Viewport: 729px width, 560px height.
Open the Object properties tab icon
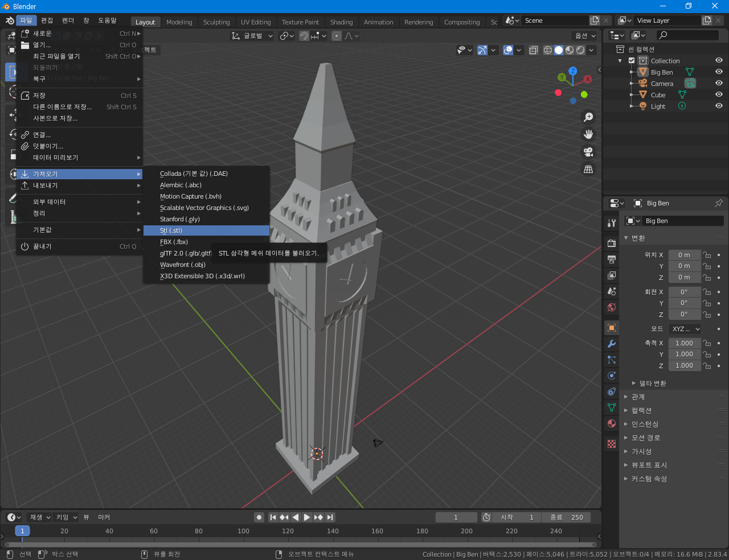pos(612,328)
